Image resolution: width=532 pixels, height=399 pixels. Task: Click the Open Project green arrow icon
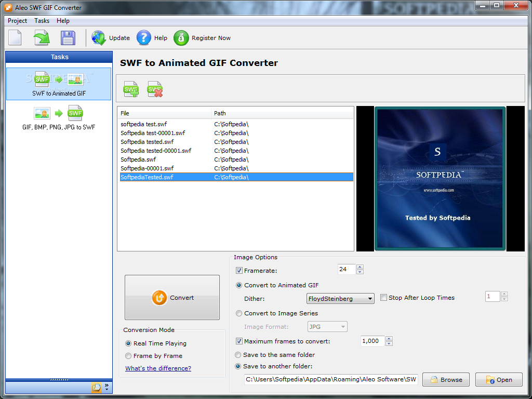(x=42, y=37)
